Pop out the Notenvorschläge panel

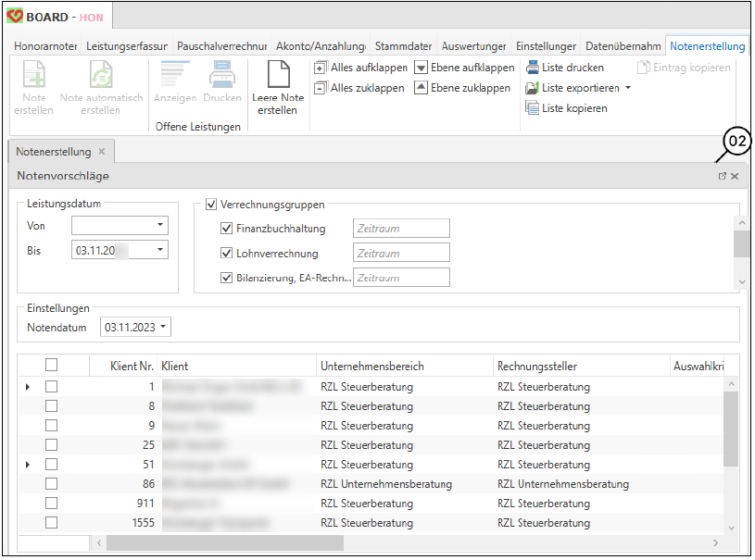(x=723, y=176)
